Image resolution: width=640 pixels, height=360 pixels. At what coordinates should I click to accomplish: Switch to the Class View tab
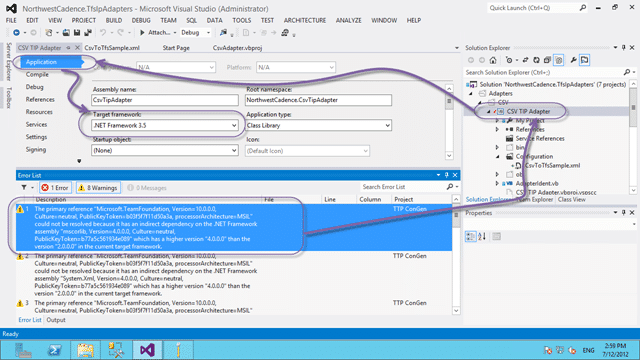571,200
